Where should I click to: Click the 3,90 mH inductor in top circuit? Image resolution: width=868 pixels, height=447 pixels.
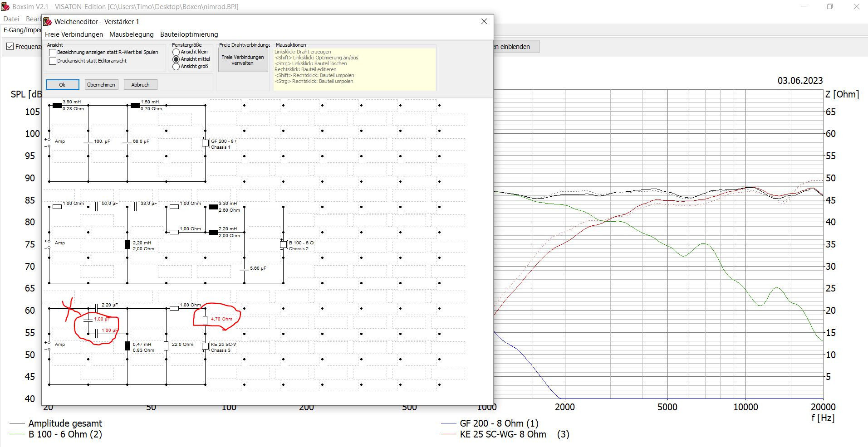[x=57, y=106]
